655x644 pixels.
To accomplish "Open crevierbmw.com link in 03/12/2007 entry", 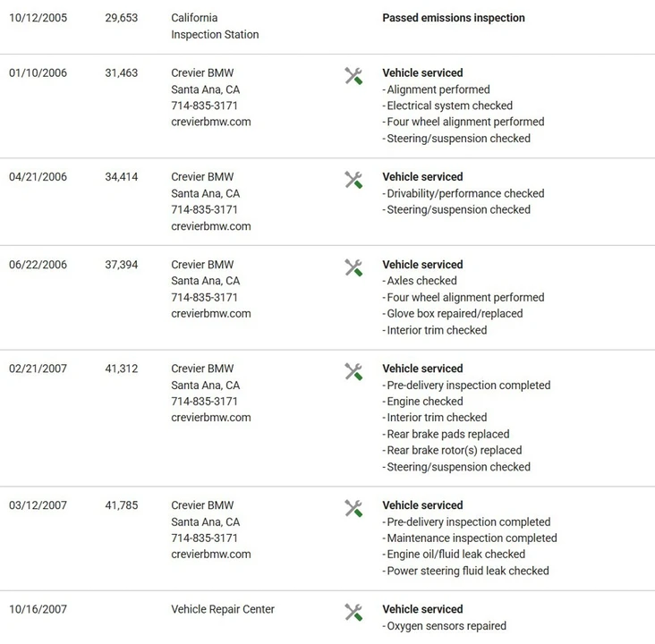I will (211, 555).
